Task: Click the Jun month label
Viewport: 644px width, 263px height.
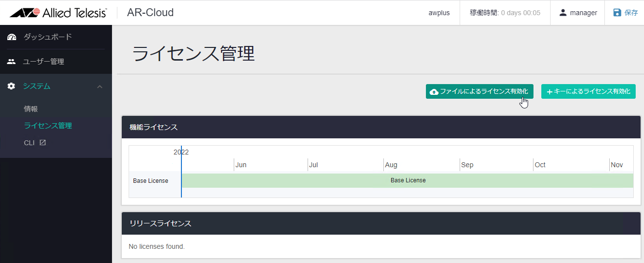Action: pyautogui.click(x=241, y=165)
